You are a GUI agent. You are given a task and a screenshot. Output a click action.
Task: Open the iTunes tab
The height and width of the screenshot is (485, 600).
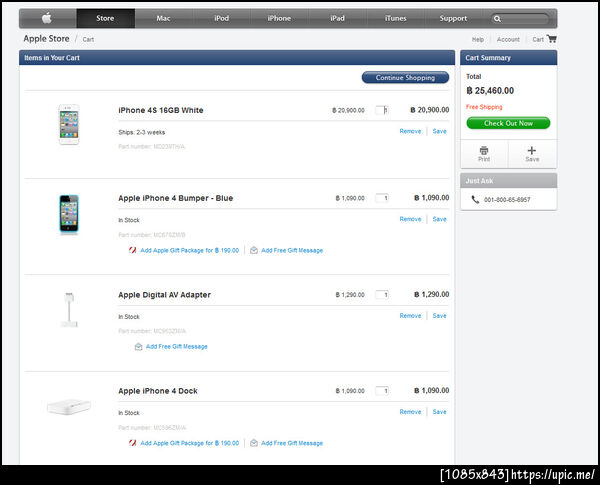click(x=396, y=18)
